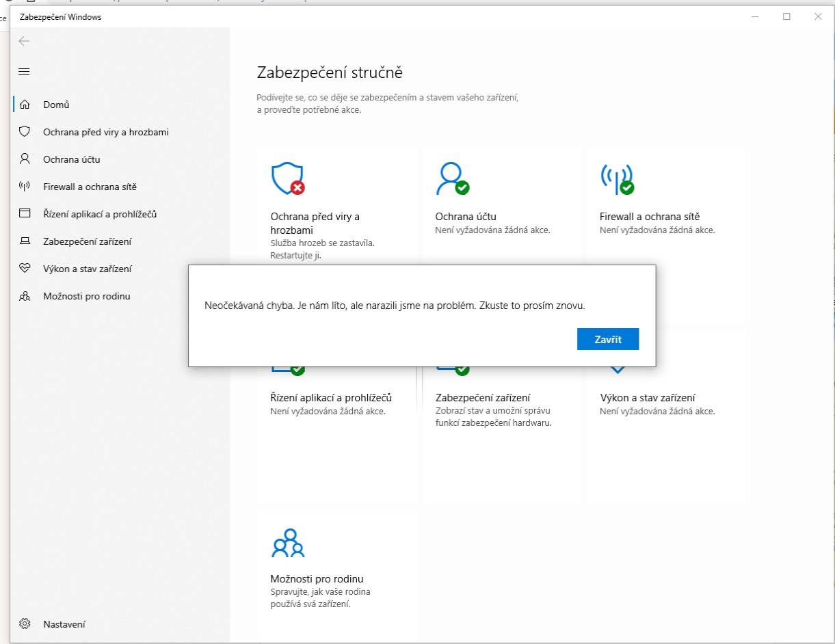835x644 pixels.
Task: Open Ochrana před viry a hrozbami sidebar item
Action: point(106,132)
